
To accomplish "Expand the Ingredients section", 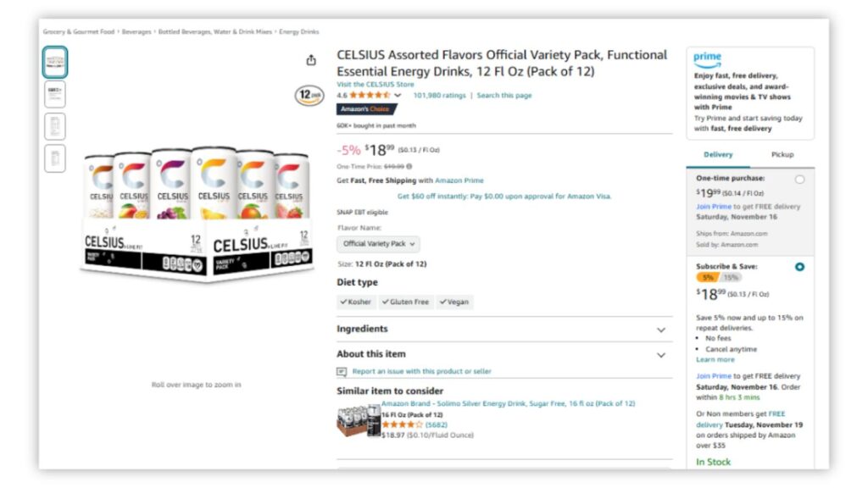I will click(x=662, y=329).
